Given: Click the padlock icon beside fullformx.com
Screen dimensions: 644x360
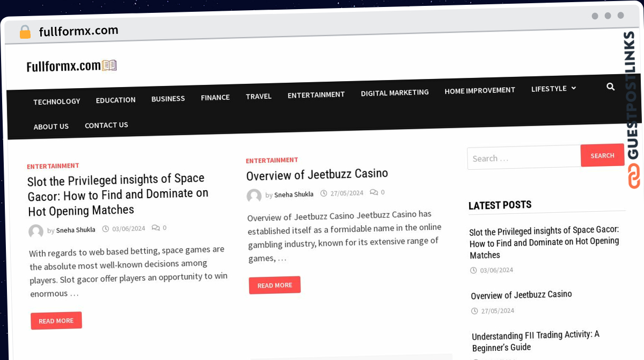Looking at the screenshot, I should pos(25,32).
